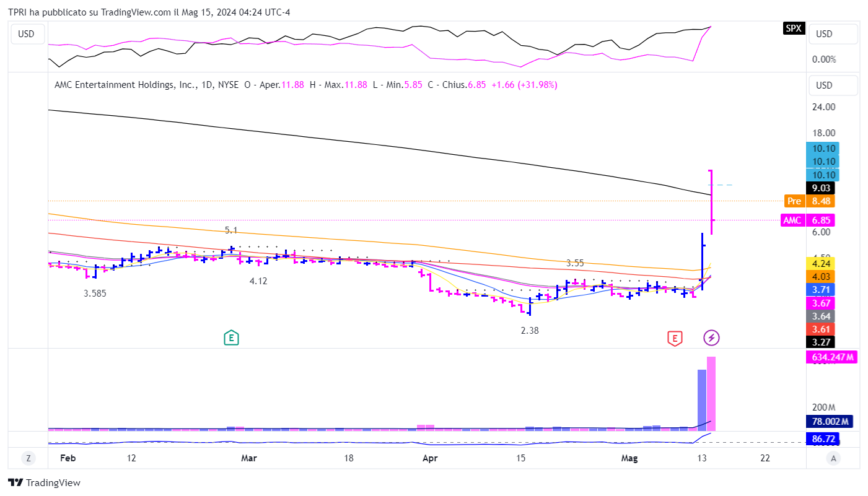Select the Mar label on time axis
This screenshot has width=868, height=496.
[x=248, y=458]
